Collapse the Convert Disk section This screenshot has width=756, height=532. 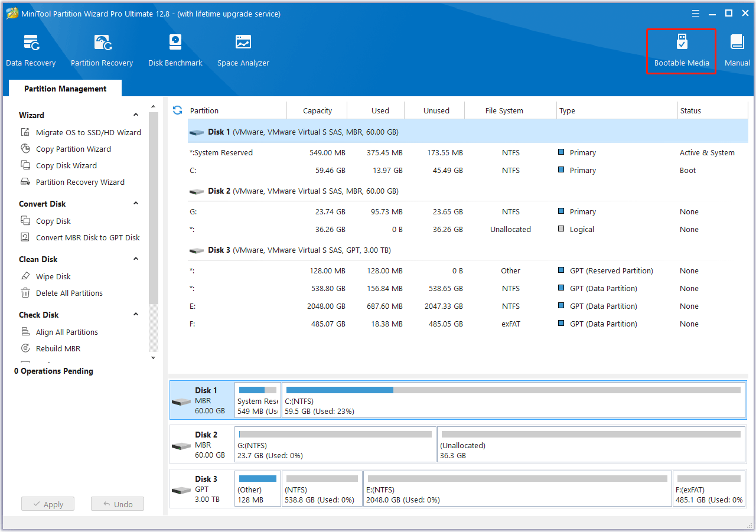click(x=136, y=203)
